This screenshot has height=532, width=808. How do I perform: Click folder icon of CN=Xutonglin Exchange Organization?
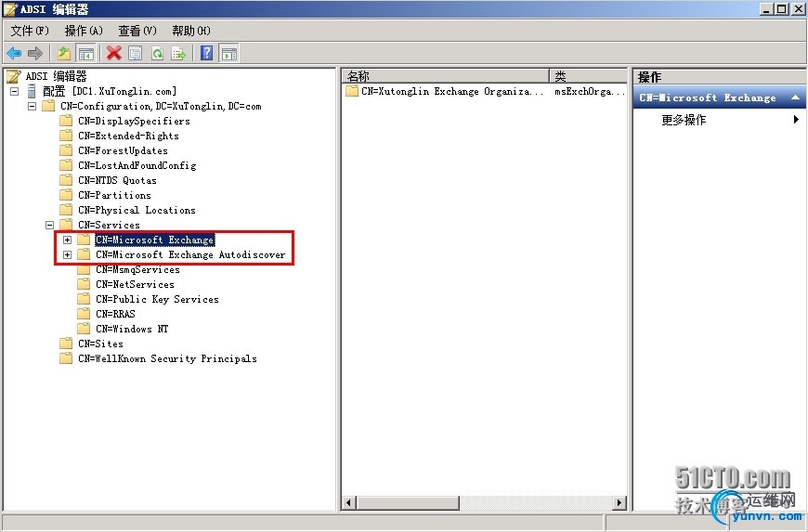(x=352, y=91)
